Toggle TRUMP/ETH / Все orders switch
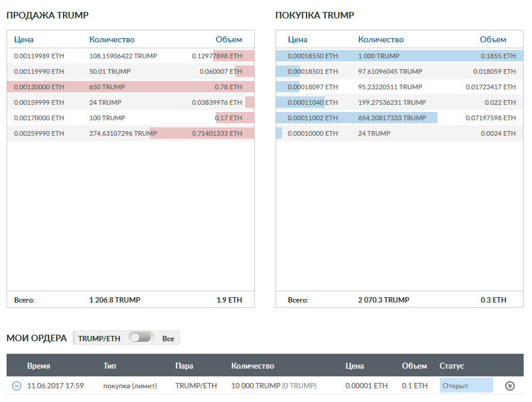Image resolution: width=532 pixels, height=402 pixels. (x=140, y=338)
